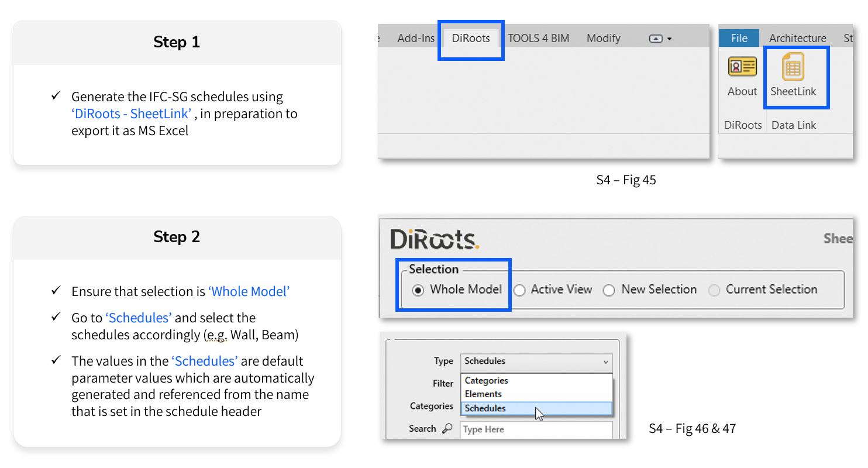Click the DiRoots logo in dialog
Screen dimensions: 868x468
434,239
